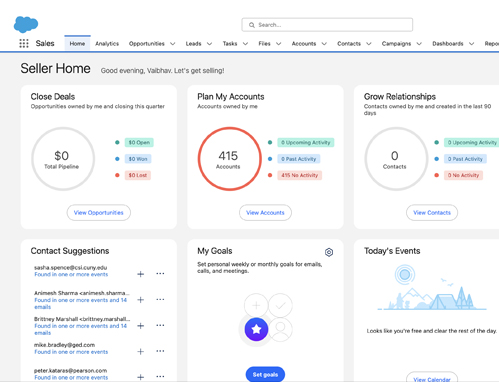Open the Analytics tab

click(107, 44)
